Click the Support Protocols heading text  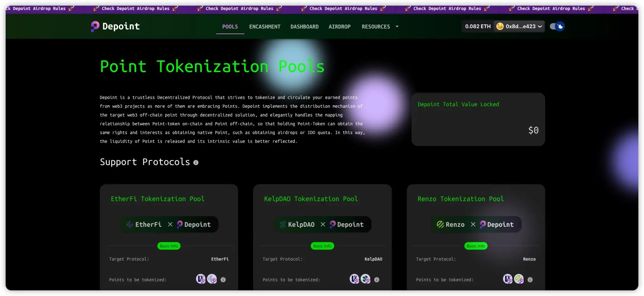145,162
